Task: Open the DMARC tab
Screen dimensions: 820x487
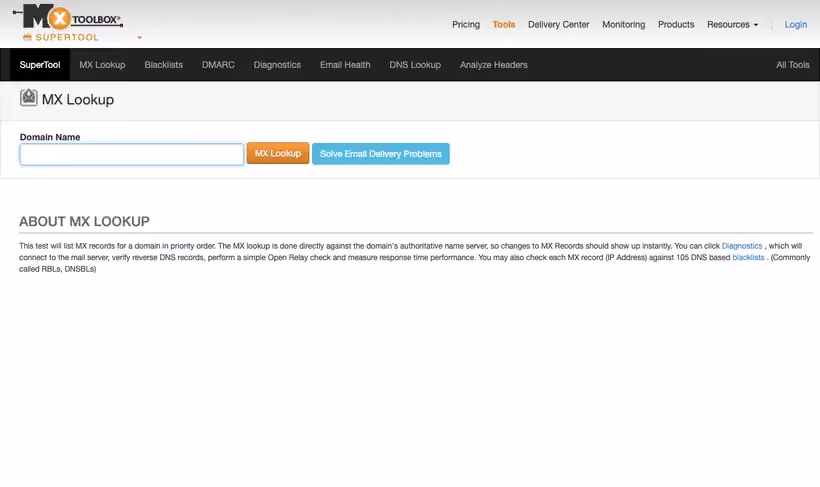Action: pos(218,65)
